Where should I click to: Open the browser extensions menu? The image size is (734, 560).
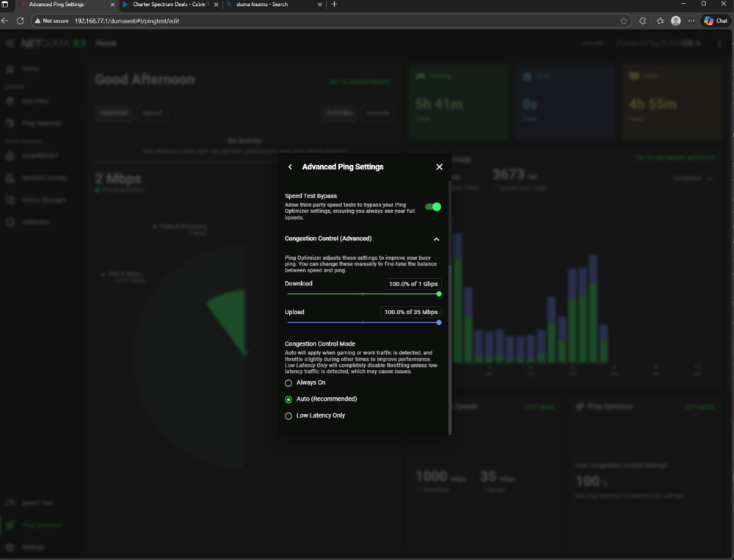coord(643,21)
